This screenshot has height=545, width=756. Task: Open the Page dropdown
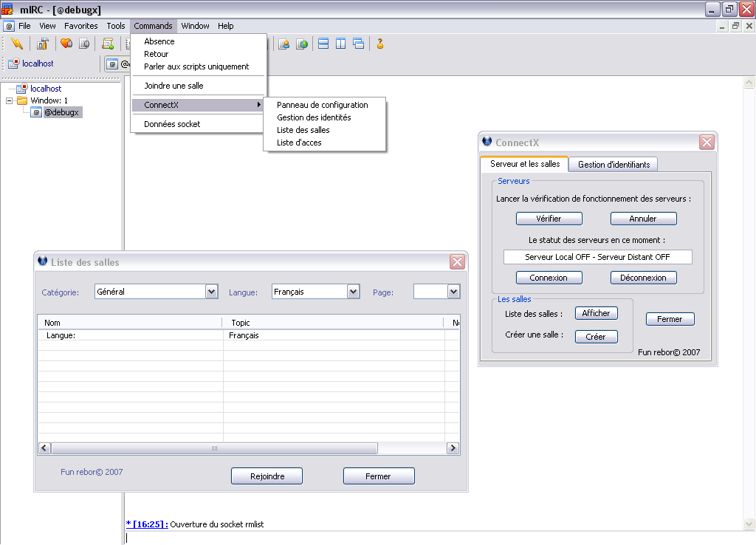[453, 292]
